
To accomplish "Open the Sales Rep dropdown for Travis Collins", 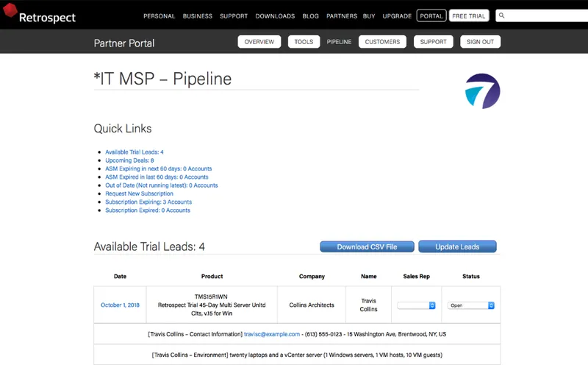I will coord(416,305).
